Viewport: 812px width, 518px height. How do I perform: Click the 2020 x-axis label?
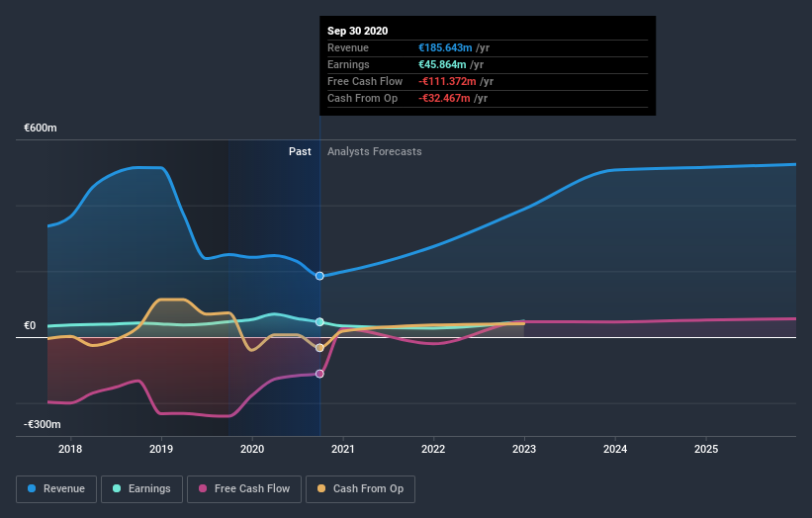[252, 449]
